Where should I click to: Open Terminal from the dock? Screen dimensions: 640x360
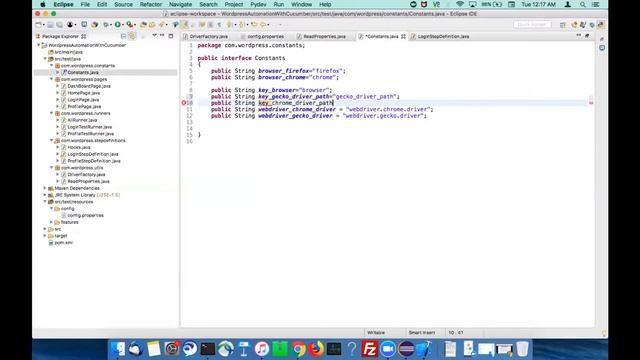pyautogui.click(x=207, y=349)
